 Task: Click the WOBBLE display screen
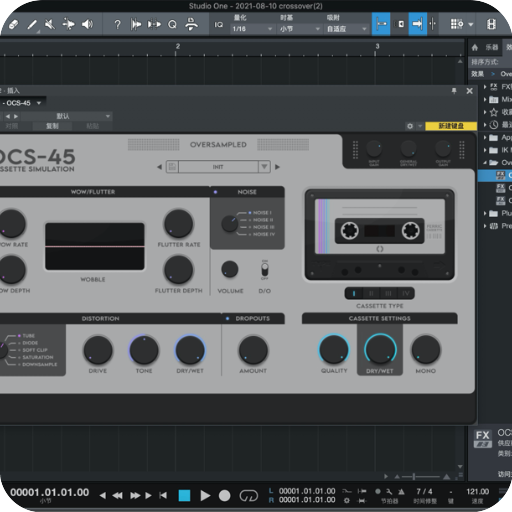click(95, 246)
